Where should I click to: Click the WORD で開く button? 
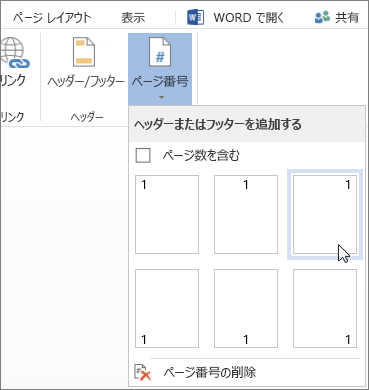coord(235,18)
